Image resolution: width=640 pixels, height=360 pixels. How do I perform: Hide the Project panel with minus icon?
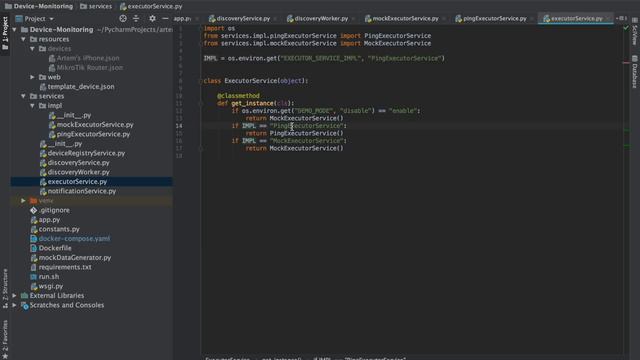pos(165,18)
